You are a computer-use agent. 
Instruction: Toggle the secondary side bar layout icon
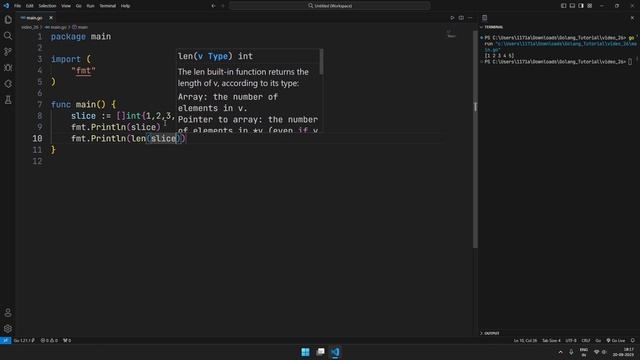pos(581,6)
